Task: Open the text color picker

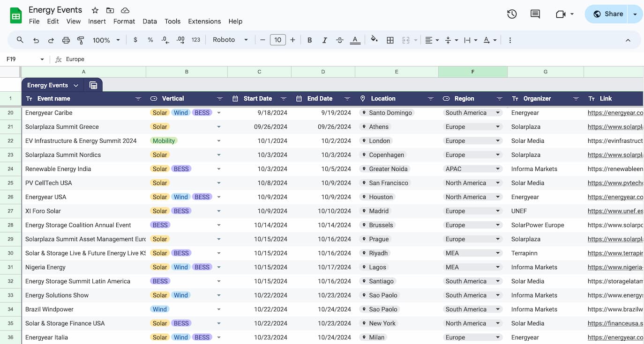Action: click(x=355, y=40)
